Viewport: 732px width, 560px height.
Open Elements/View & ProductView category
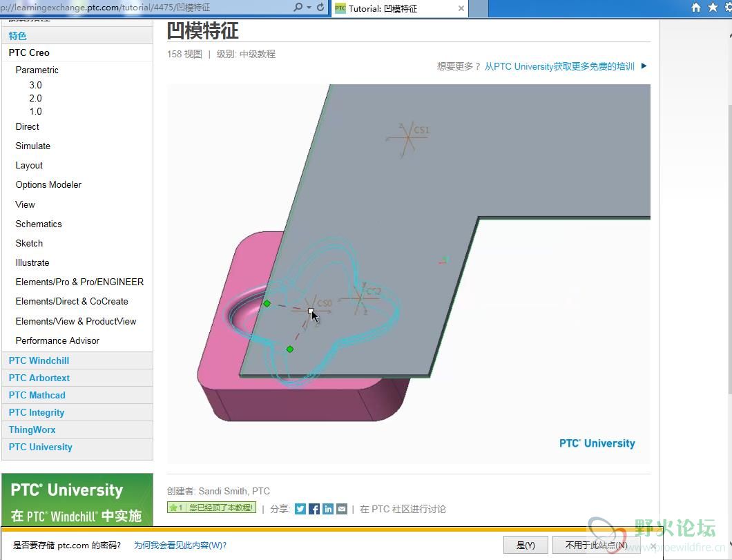point(76,321)
